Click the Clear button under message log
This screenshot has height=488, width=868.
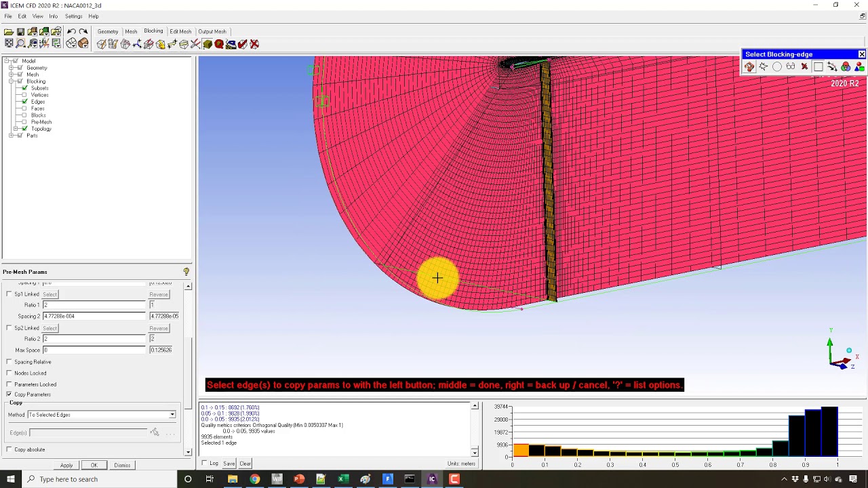pyautogui.click(x=245, y=464)
